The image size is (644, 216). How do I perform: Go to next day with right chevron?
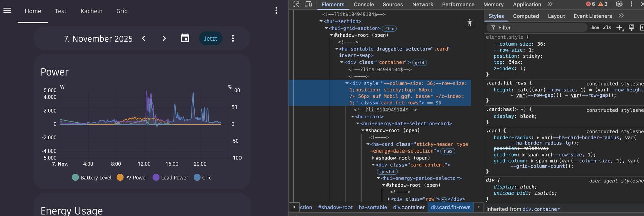click(164, 38)
